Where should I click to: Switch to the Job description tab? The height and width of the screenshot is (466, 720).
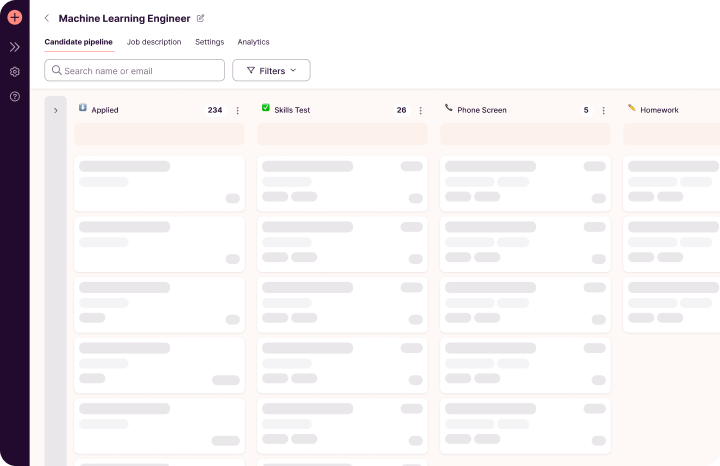click(154, 42)
